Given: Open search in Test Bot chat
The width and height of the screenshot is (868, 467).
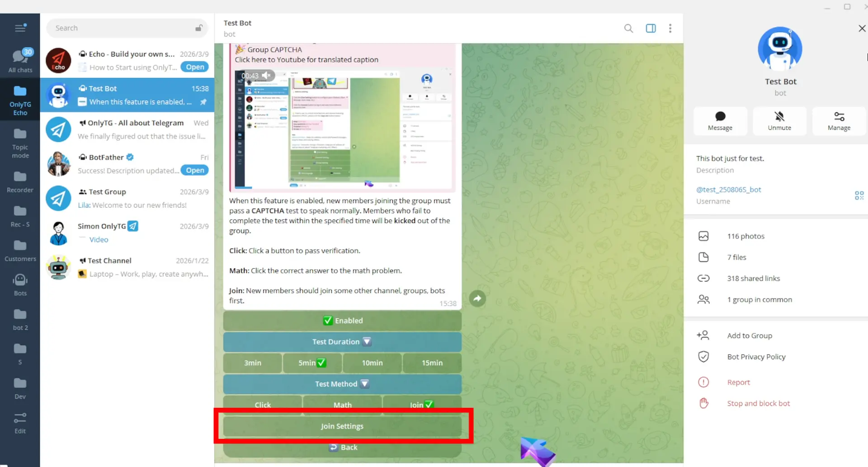Looking at the screenshot, I should 628,29.
